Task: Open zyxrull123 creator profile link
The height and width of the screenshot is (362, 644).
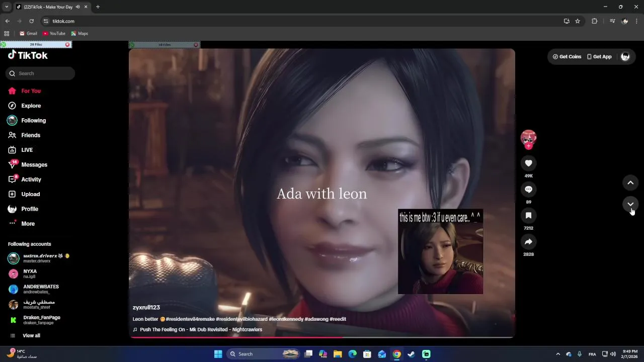Action: coord(146,307)
